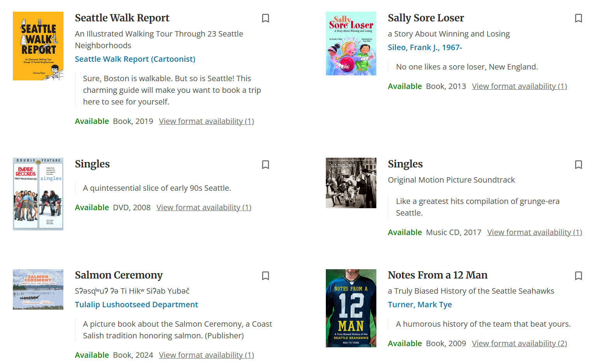
Task: Click Seattle Walk Report (Cartoonist) author link
Action: pyautogui.click(x=135, y=59)
